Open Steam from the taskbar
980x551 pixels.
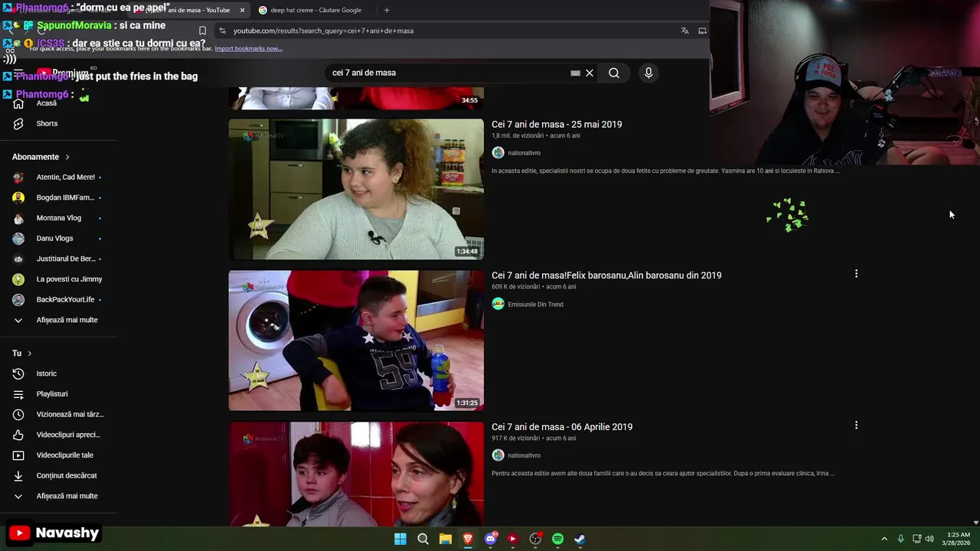pos(580,539)
